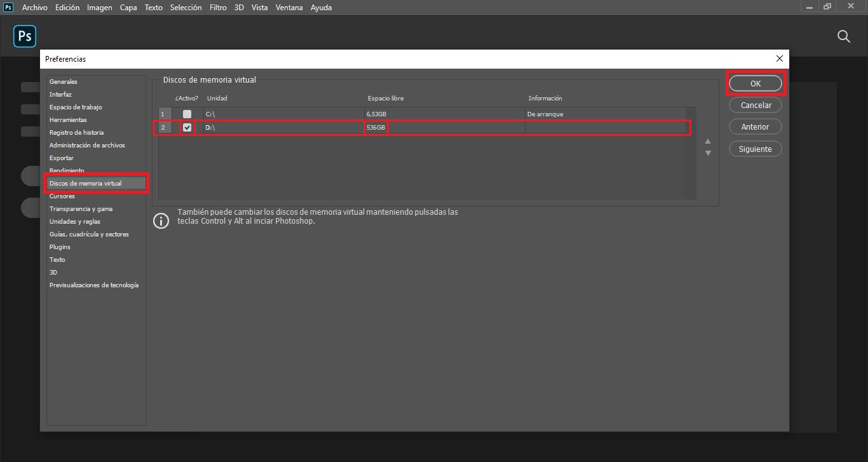Click the ¿Activo? column header
This screenshot has width=868, height=462.
(x=187, y=98)
